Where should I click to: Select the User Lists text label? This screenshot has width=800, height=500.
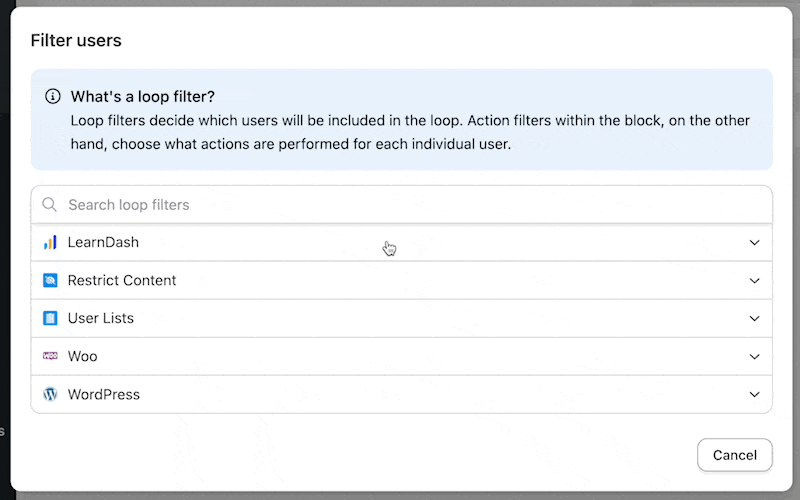(x=101, y=319)
